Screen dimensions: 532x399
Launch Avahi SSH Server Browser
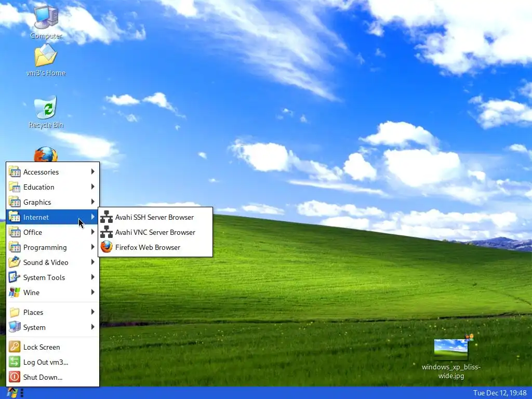click(155, 217)
